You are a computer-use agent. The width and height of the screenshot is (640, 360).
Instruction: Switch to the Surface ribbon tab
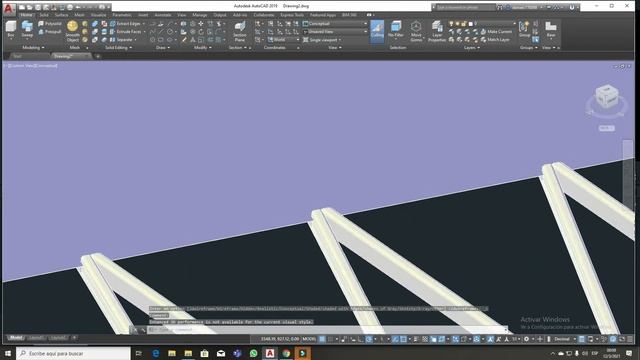pos(61,15)
